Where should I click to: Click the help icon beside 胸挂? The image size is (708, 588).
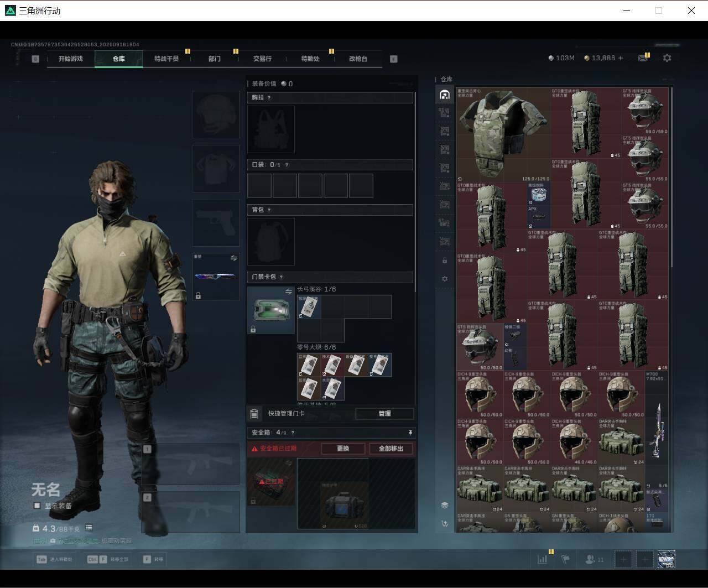click(269, 98)
